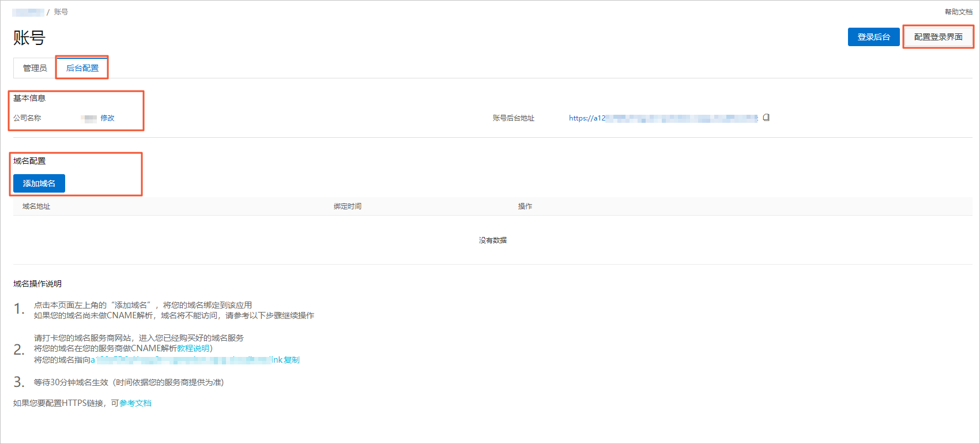This screenshot has width=980, height=444.
Task: Click the 没有数据 empty table message
Action: [493, 240]
